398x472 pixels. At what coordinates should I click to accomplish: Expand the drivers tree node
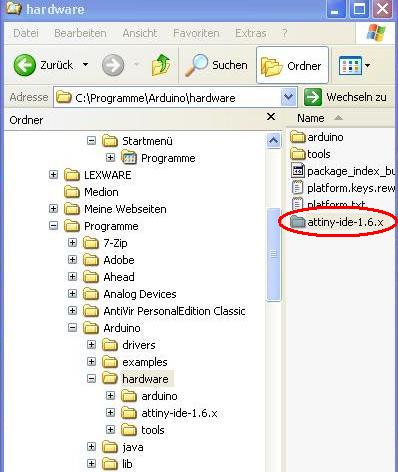click(91, 345)
